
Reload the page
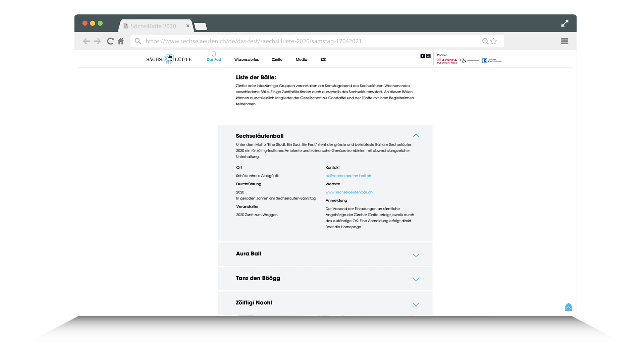tap(110, 41)
